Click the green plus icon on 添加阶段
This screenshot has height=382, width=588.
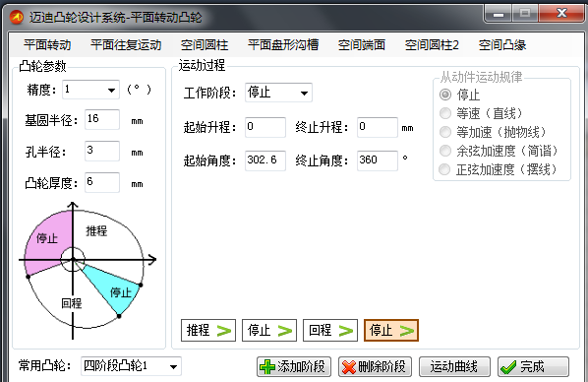coord(267,367)
